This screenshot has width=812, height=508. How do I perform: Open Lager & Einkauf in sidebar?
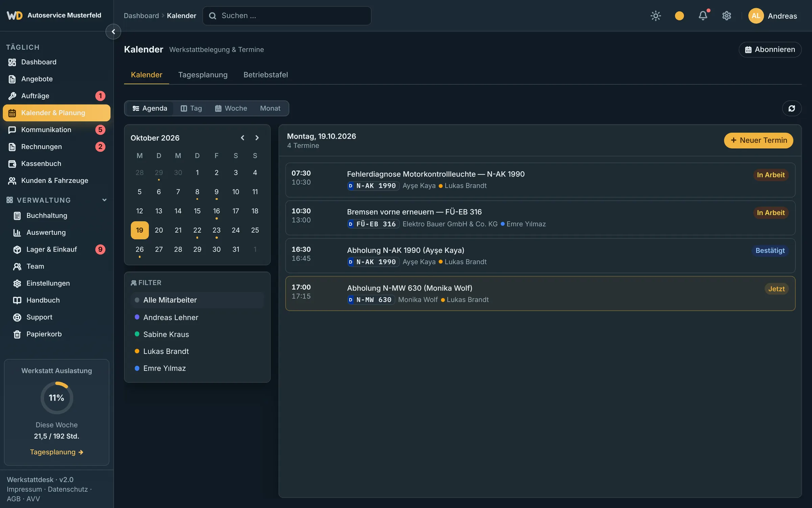(x=59, y=249)
